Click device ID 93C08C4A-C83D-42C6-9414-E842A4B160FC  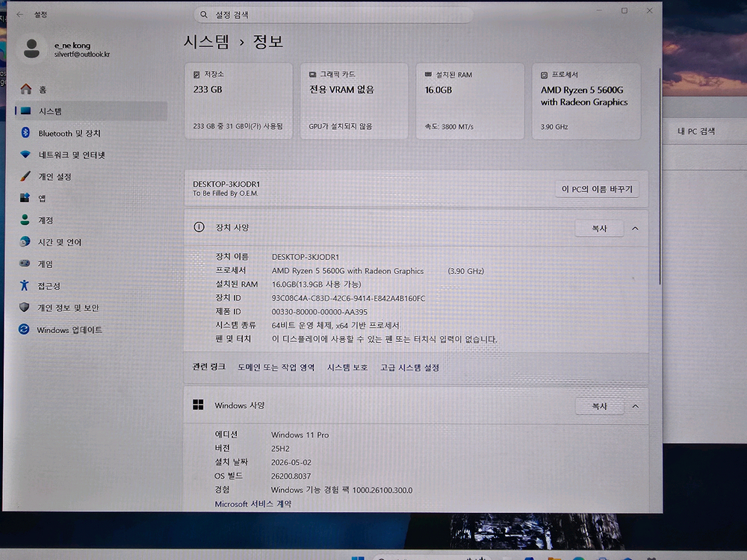click(x=348, y=298)
